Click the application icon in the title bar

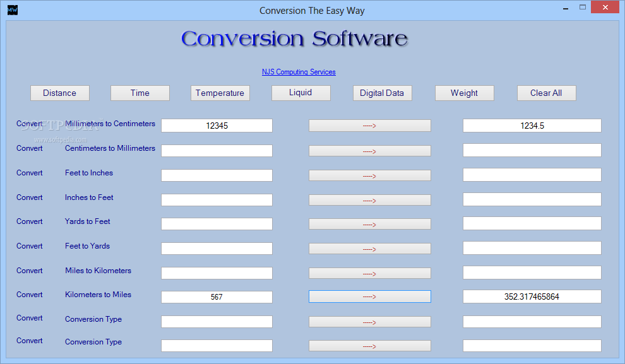point(12,10)
